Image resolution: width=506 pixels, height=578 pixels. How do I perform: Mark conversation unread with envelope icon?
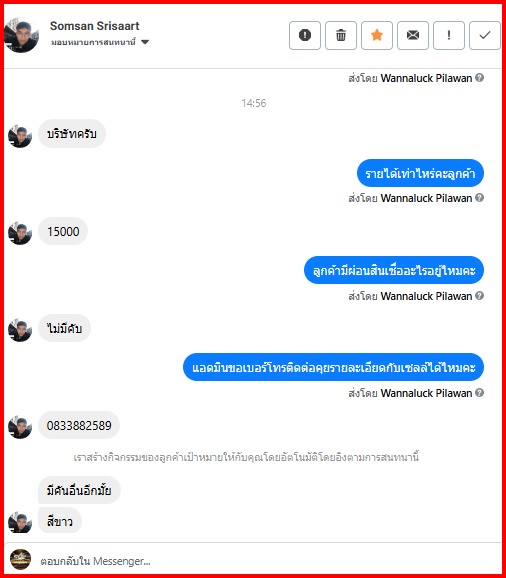coord(413,35)
